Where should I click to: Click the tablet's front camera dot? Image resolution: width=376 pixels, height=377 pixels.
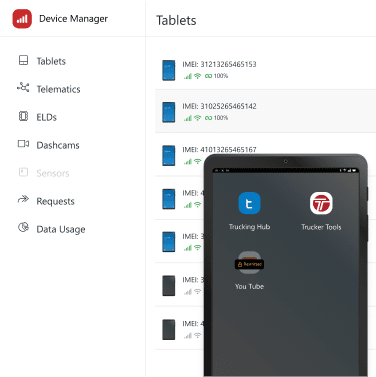pyautogui.click(x=285, y=161)
